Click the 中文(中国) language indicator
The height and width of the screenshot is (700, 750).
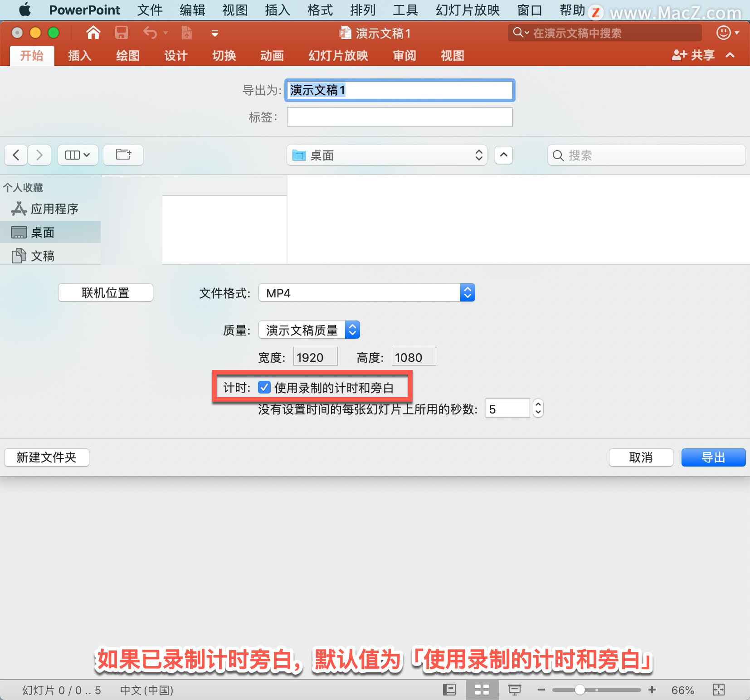tap(146, 690)
